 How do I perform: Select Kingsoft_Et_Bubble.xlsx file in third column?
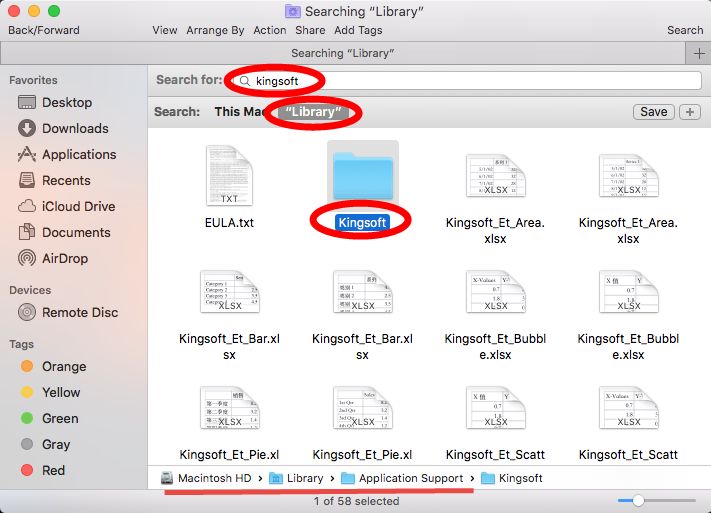496,292
